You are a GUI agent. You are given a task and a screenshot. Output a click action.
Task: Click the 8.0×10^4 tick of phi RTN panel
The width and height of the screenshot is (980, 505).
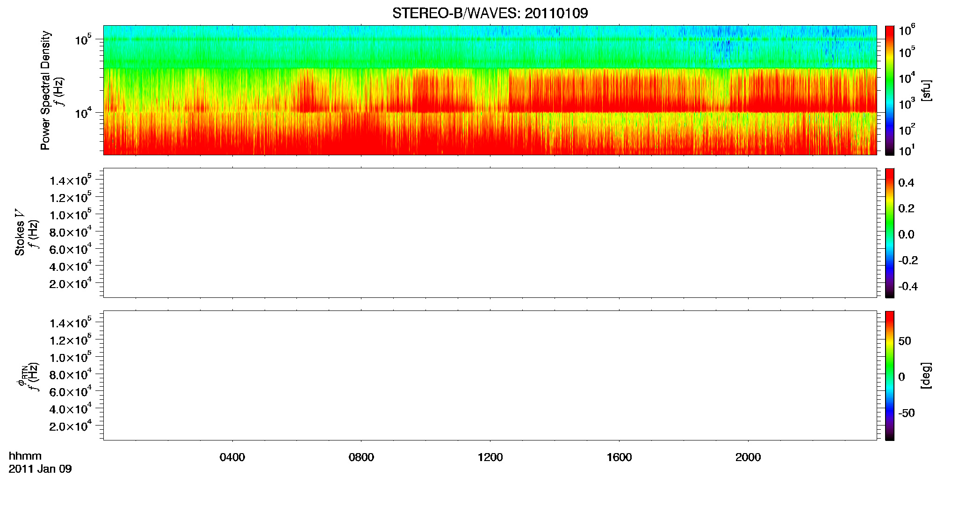coord(71,374)
